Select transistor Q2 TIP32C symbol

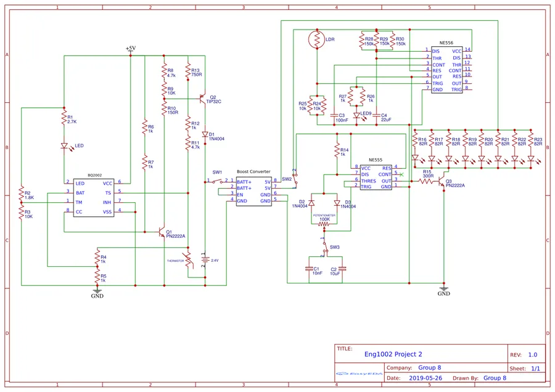202,99
